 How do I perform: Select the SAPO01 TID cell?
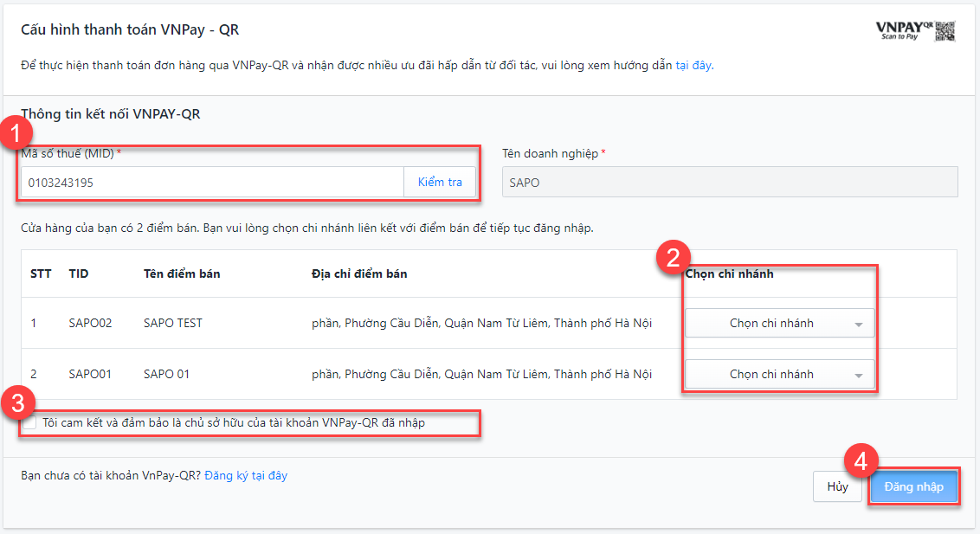[90, 374]
